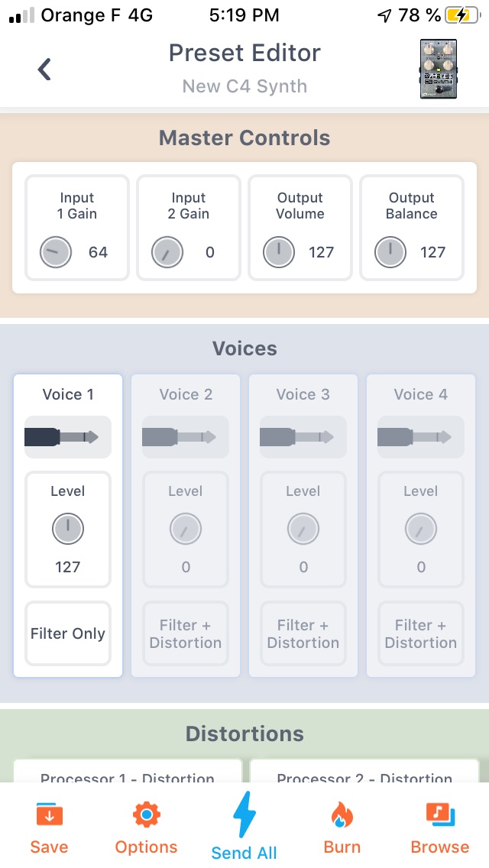Adjust the Input 1 Gain knob
The width and height of the screenshot is (489, 868).
coord(55,251)
